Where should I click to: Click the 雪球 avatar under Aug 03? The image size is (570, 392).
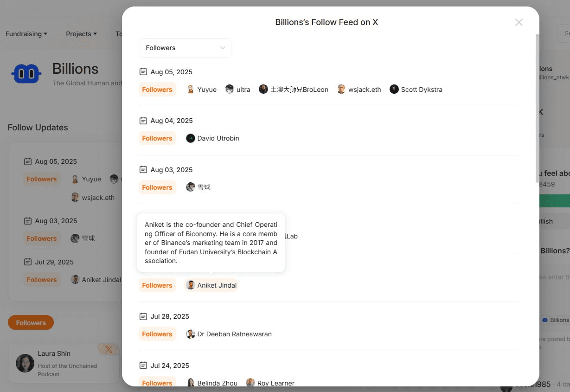click(x=191, y=187)
